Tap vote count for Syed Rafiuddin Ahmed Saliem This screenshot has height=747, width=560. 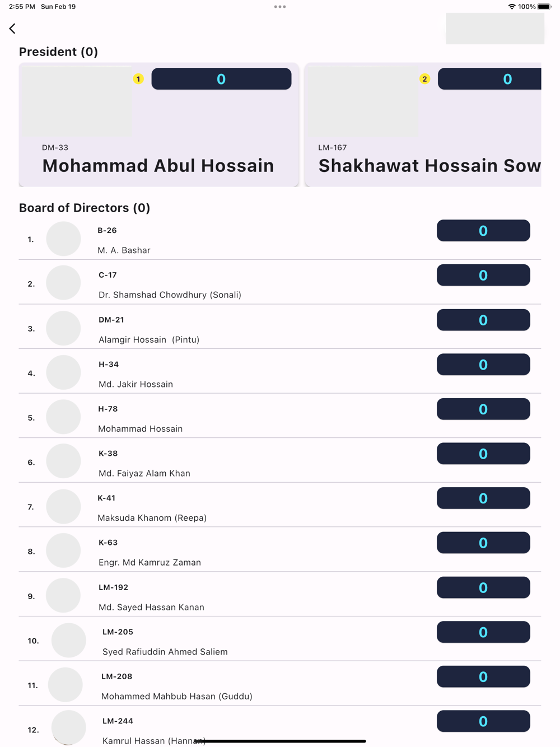483,632
